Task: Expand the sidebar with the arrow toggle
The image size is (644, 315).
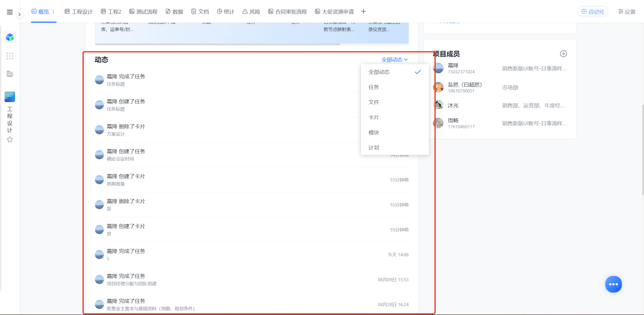Action: coord(20,14)
